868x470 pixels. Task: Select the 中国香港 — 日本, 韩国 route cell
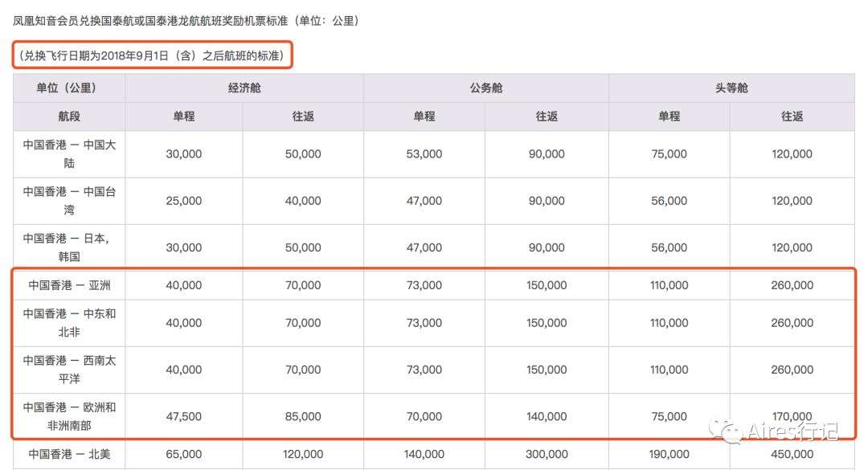tap(69, 247)
